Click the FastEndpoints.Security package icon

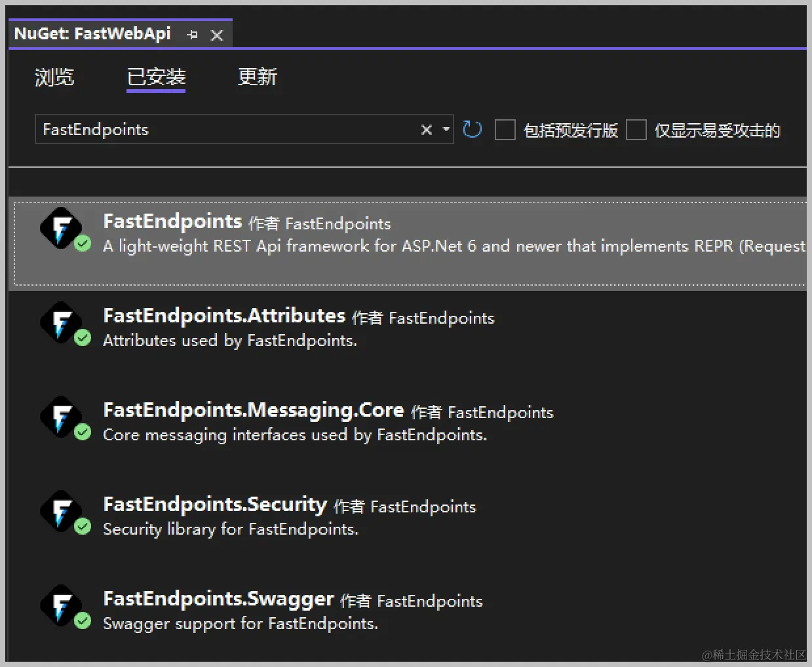61,512
